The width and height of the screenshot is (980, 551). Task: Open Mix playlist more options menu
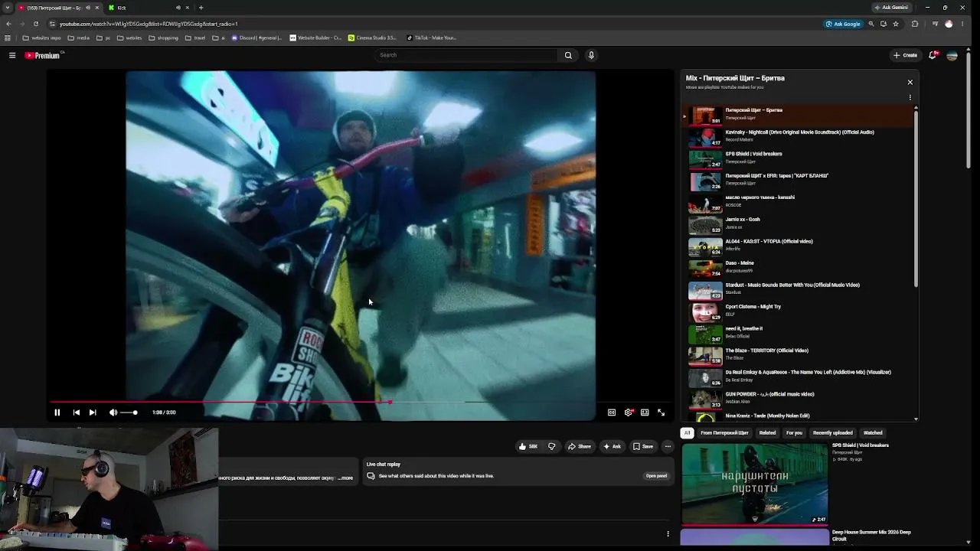point(910,97)
